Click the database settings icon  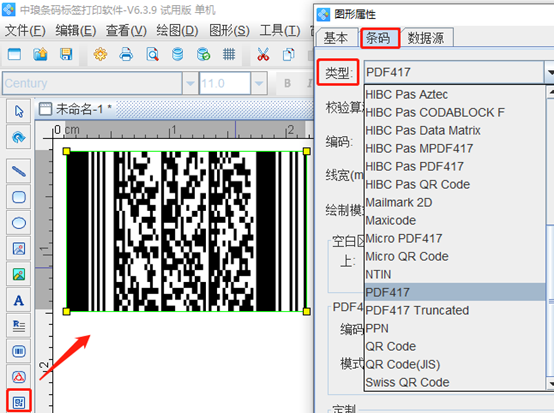177,54
